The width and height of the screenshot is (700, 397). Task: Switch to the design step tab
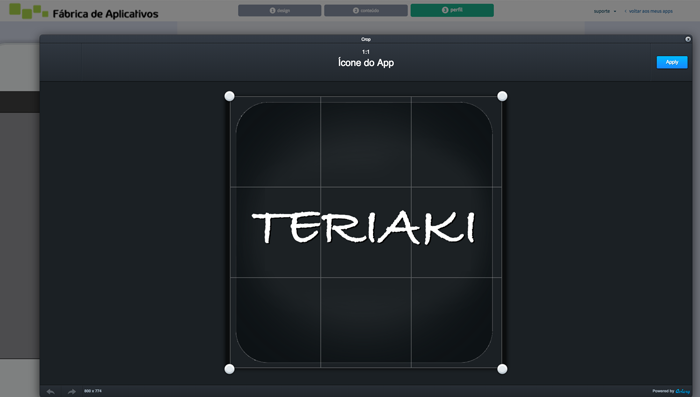(x=279, y=10)
